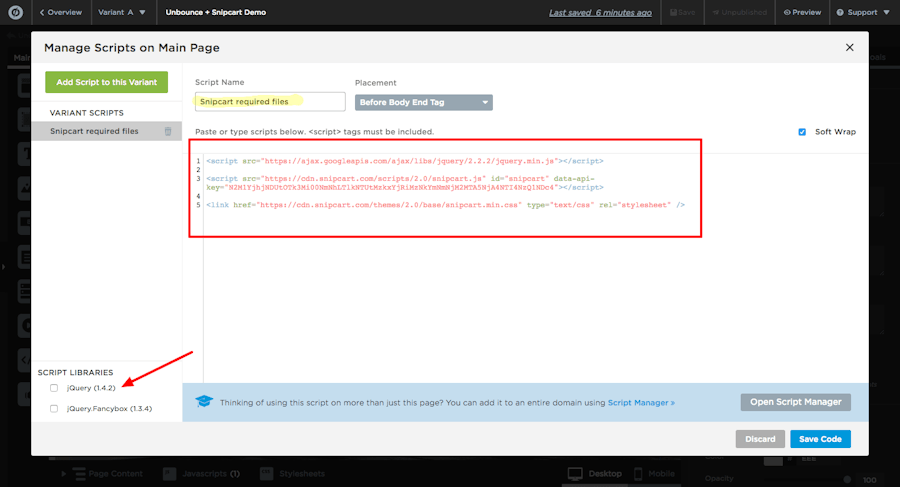Click the Preview button
This screenshot has width=900, height=487.
[802, 12]
